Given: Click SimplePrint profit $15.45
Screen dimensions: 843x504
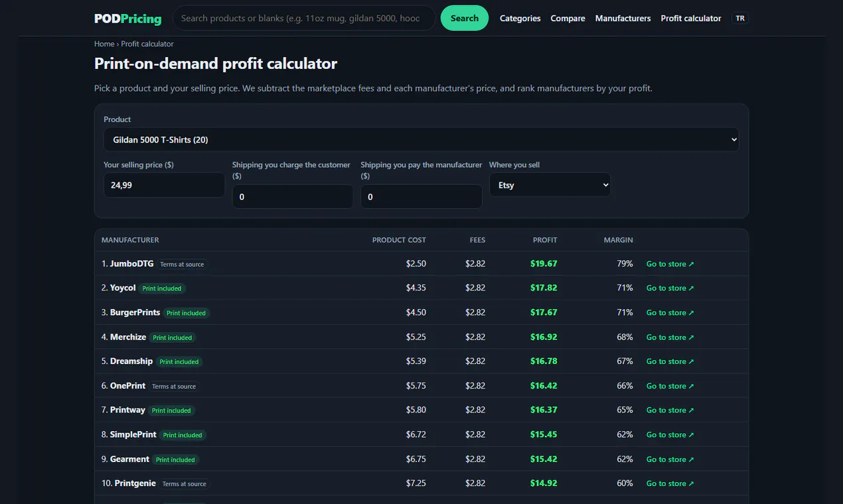Looking at the screenshot, I should click(544, 434).
